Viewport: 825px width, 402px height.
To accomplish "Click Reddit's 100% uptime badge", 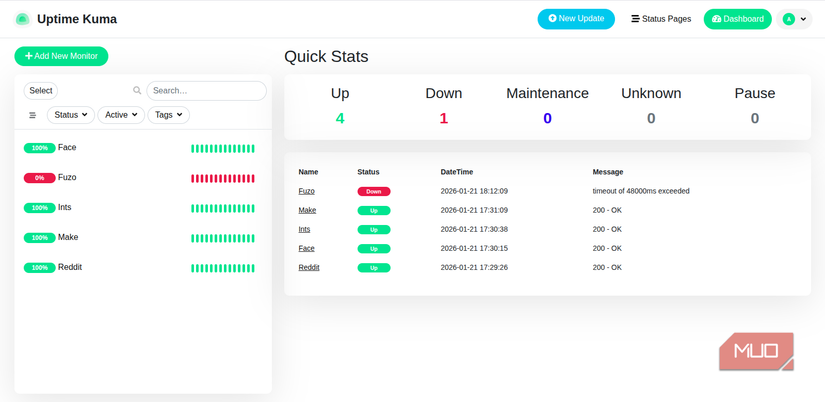I will (39, 268).
